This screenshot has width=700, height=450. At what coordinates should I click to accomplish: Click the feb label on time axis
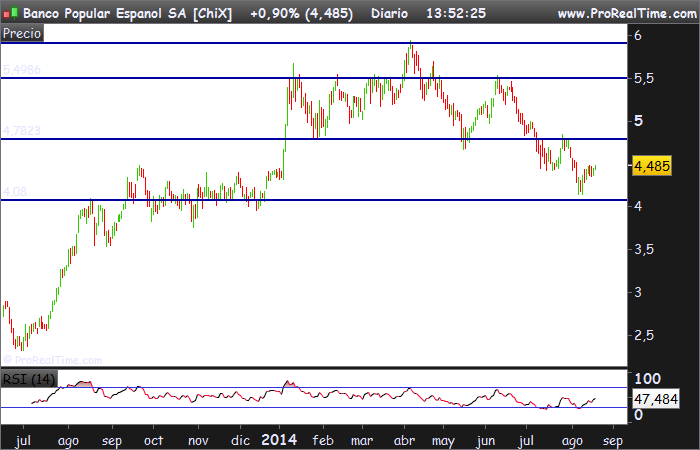coord(323,440)
